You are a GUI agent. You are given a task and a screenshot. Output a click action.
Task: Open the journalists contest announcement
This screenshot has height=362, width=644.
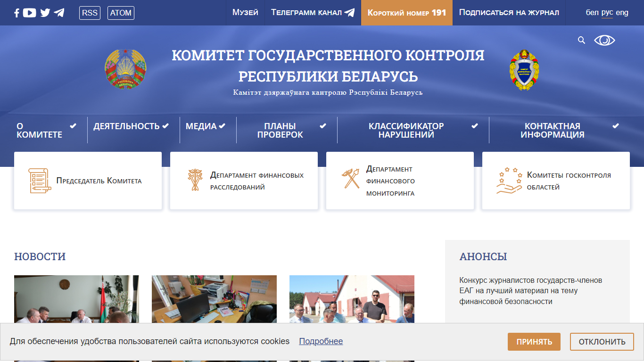pos(531,291)
